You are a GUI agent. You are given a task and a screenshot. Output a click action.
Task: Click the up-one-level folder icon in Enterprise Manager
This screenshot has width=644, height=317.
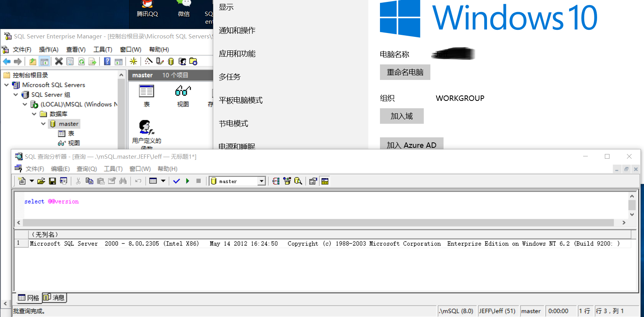33,61
